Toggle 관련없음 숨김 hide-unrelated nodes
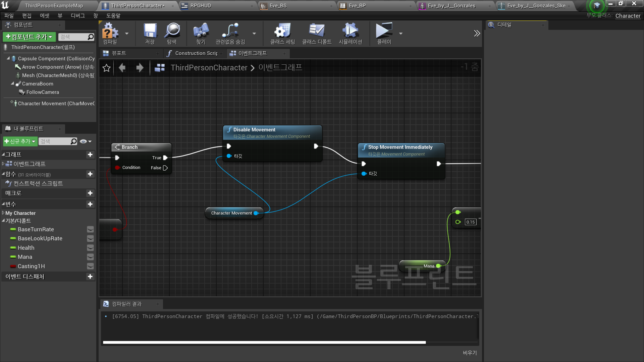The width and height of the screenshot is (644, 362). 230,33
